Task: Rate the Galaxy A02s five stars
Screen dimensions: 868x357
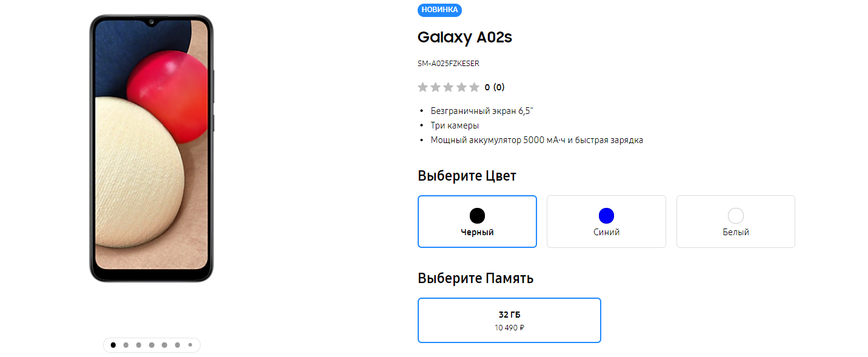Action: click(x=474, y=87)
